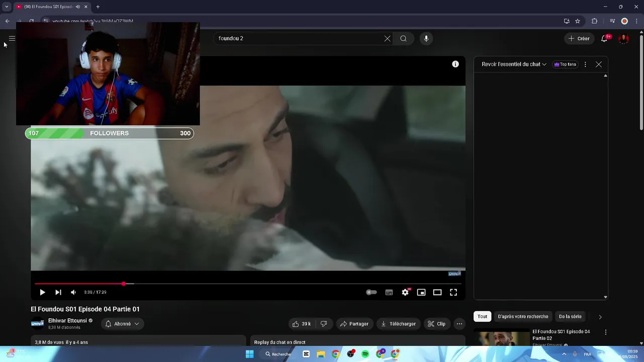
Task: Open Chrome media control icon
Action: pyautogui.click(x=612, y=21)
